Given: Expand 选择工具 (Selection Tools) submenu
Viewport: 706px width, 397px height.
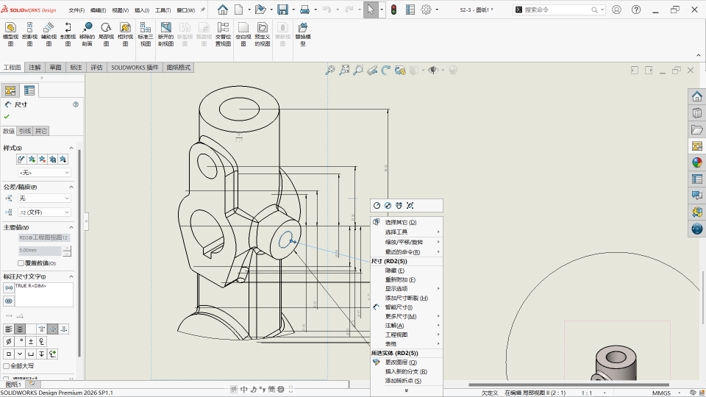Looking at the screenshot, I should [x=407, y=232].
